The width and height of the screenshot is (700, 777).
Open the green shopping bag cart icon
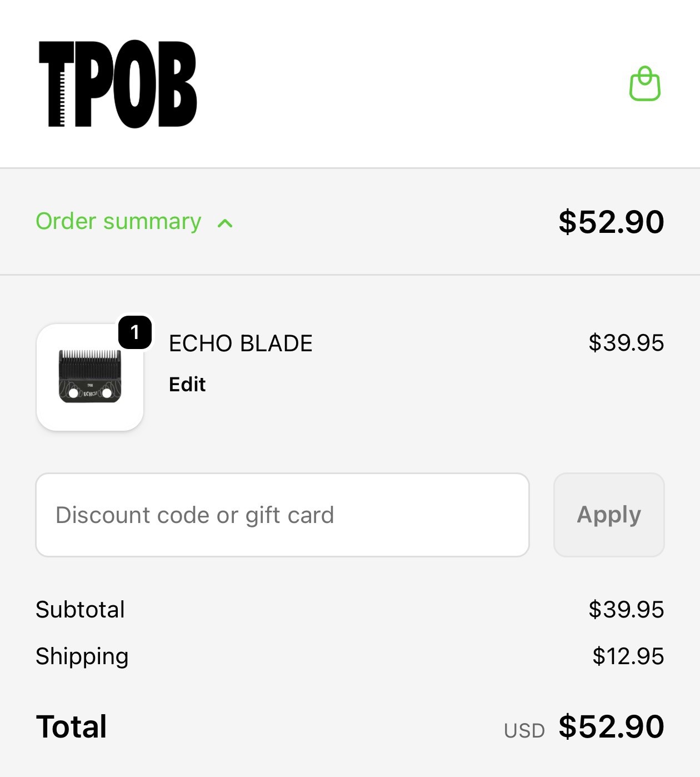tap(644, 84)
